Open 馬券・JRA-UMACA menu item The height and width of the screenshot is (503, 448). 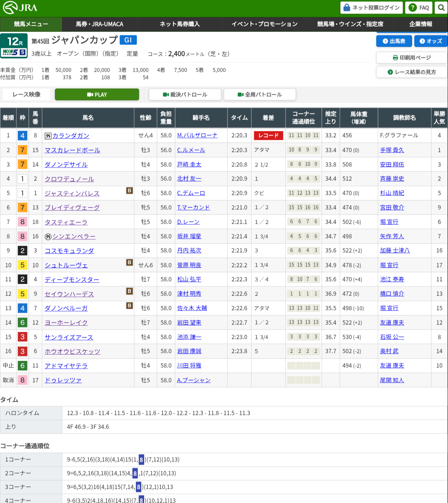coord(100,24)
